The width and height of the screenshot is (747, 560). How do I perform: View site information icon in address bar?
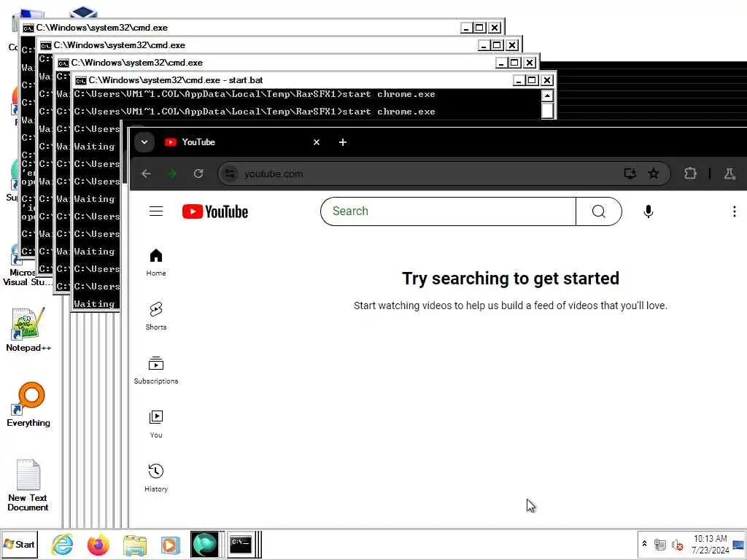click(230, 174)
